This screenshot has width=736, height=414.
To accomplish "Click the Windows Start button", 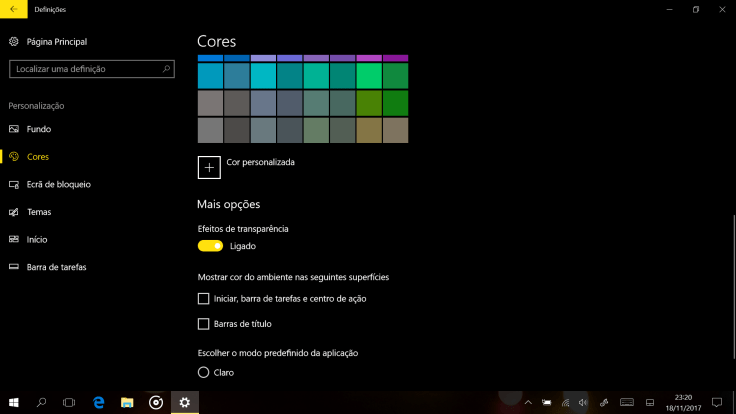I will point(13,402).
